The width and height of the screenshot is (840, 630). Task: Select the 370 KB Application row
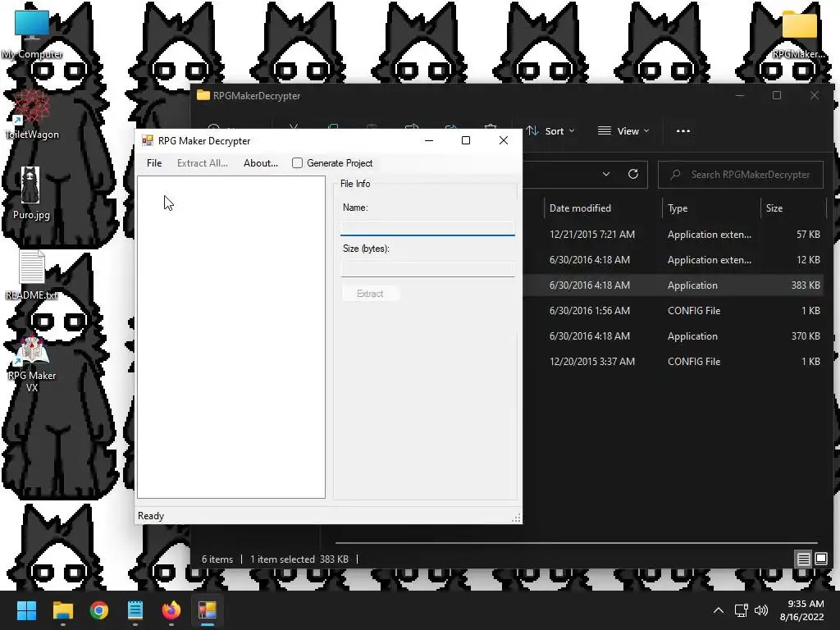coord(673,336)
